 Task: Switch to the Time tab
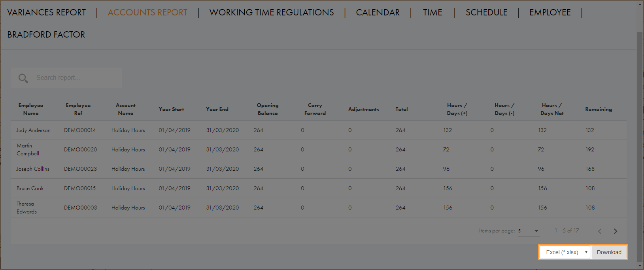[432, 13]
